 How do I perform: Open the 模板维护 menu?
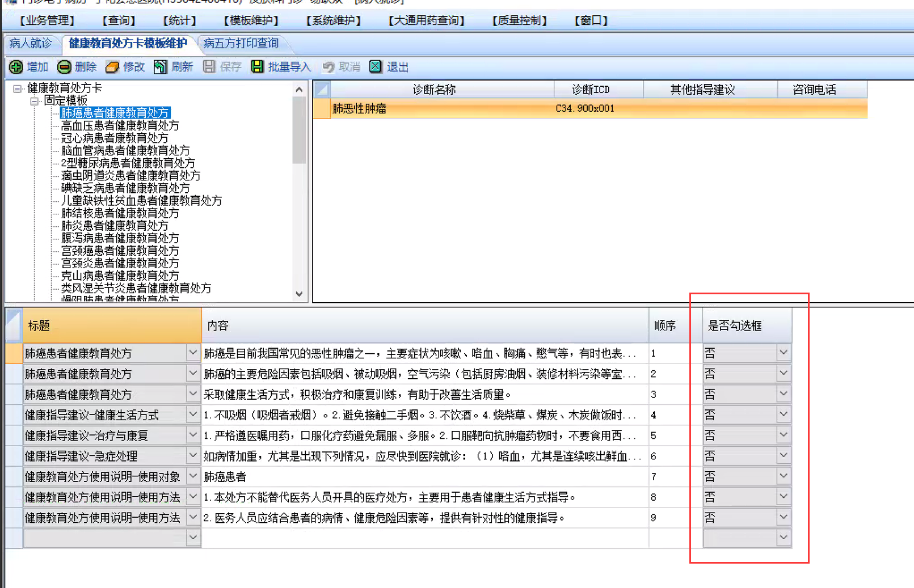point(251,21)
